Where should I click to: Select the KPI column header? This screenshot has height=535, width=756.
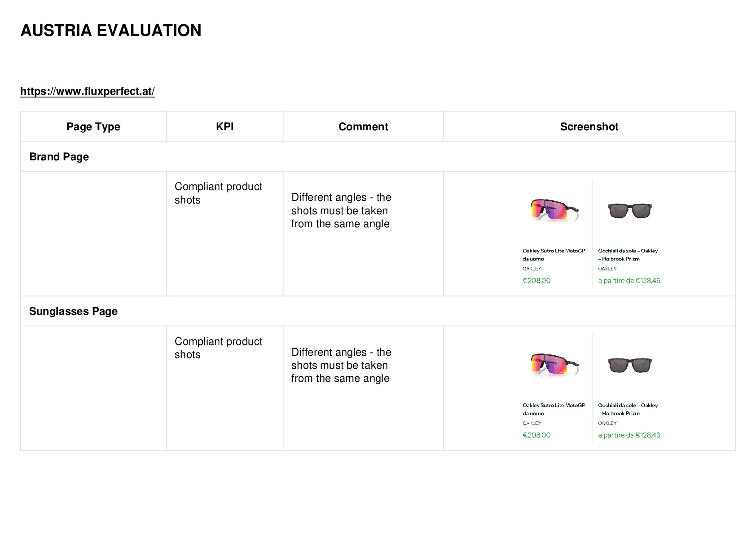[x=225, y=127]
